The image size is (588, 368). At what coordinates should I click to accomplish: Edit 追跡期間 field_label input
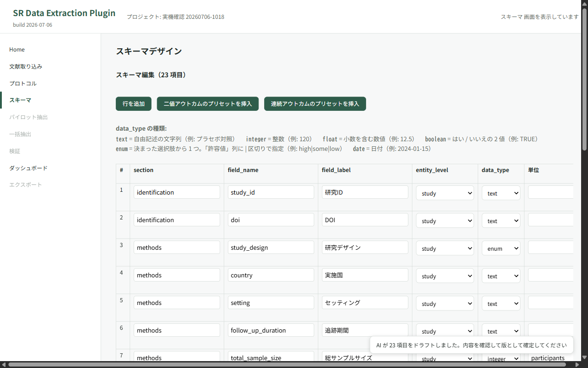pyautogui.click(x=365, y=330)
